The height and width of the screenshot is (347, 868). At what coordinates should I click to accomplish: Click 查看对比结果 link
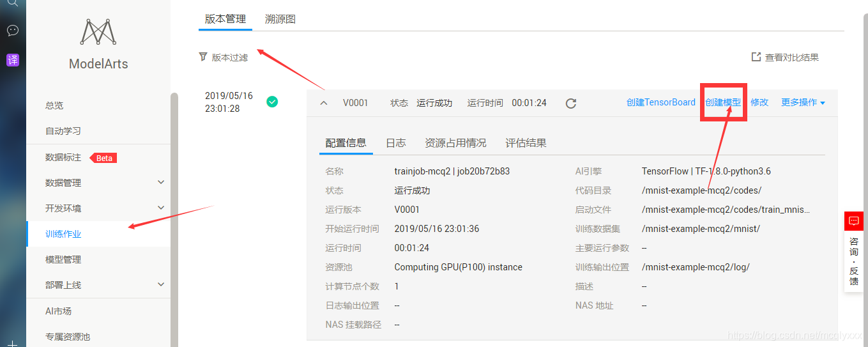tap(792, 58)
